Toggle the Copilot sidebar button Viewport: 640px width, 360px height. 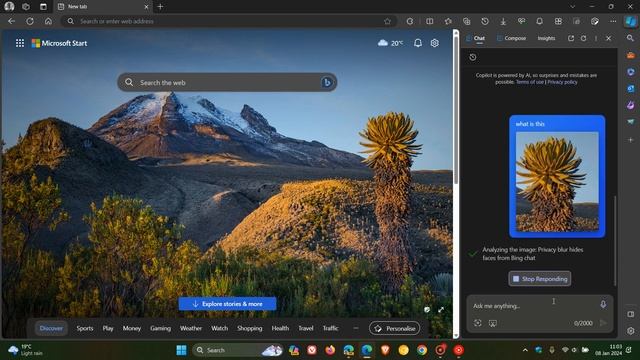pyautogui.click(x=631, y=21)
